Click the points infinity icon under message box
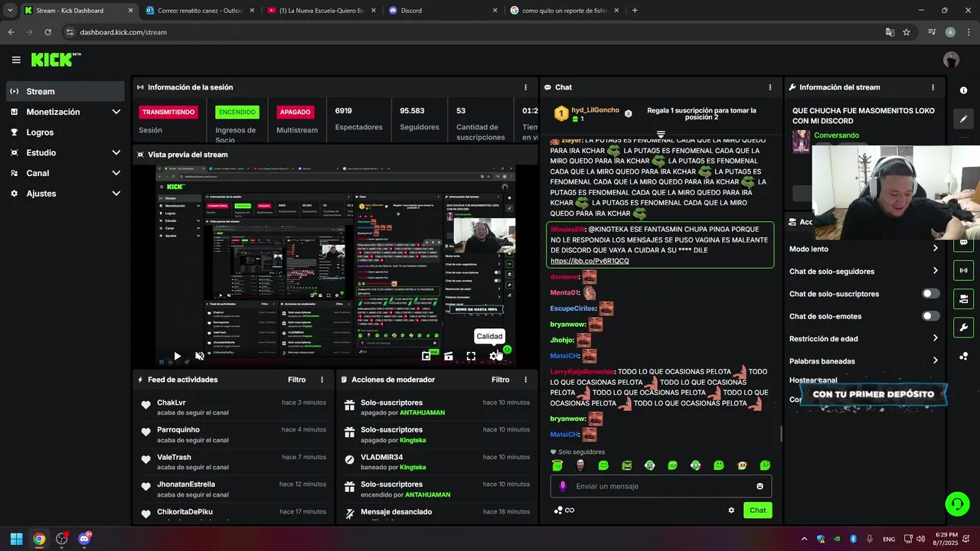The height and width of the screenshot is (551, 980). [x=564, y=510]
